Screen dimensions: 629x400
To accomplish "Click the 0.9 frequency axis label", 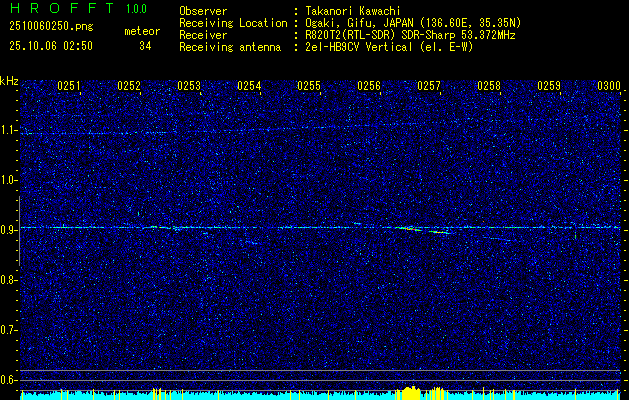I will 9,230.
